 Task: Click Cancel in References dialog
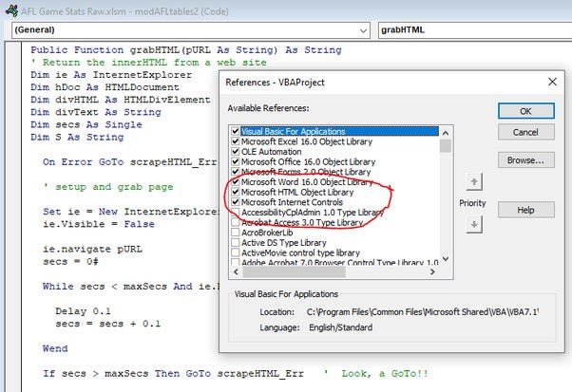pos(526,132)
